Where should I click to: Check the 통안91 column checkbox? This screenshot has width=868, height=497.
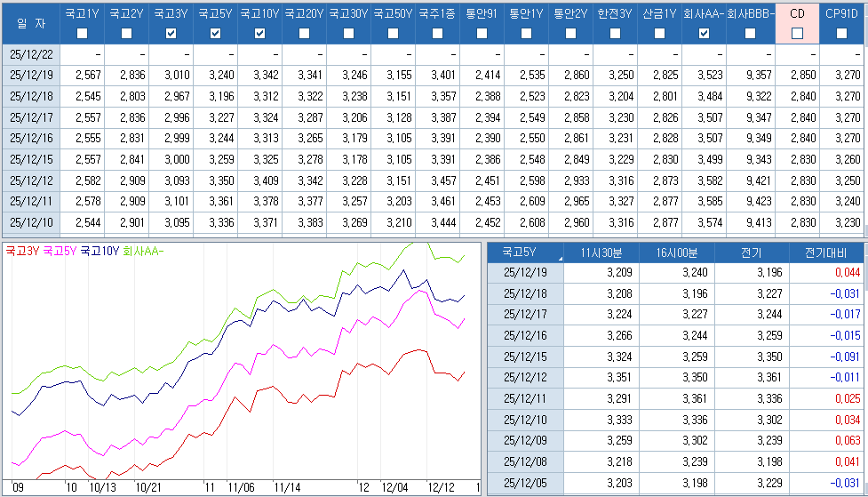482,34
